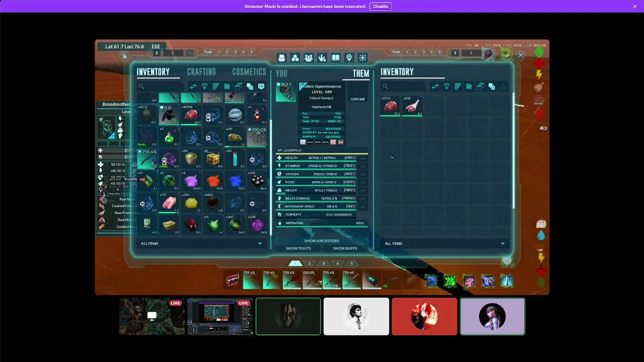Click the left inventory stack windows icon

click(238, 86)
